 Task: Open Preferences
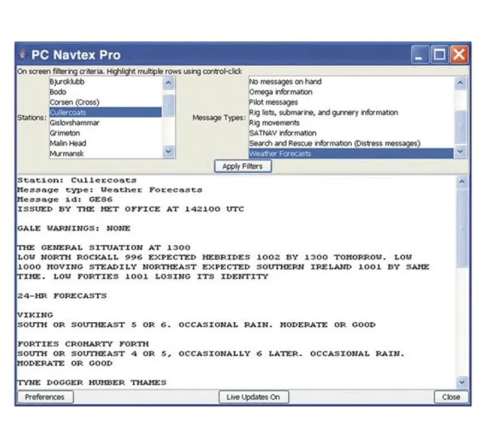click(45, 397)
